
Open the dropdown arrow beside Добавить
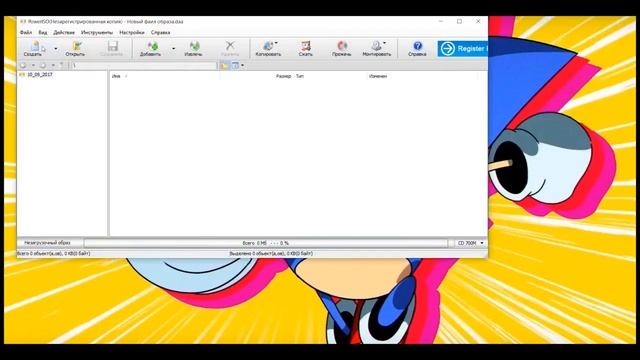pos(173,49)
